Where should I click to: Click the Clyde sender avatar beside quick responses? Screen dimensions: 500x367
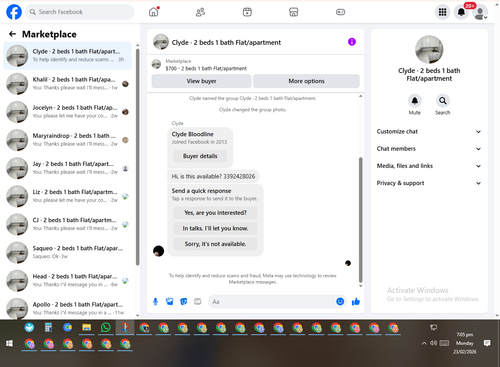[x=158, y=251]
